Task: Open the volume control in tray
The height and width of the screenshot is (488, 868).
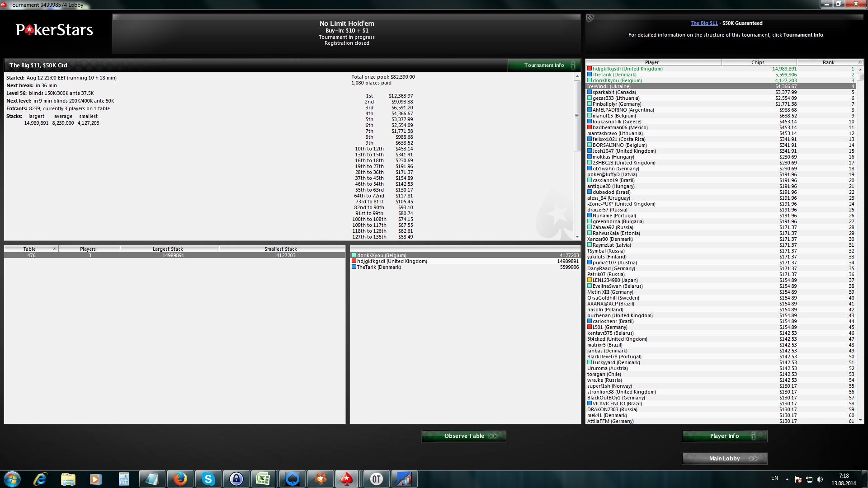Action: pyautogui.click(x=820, y=479)
